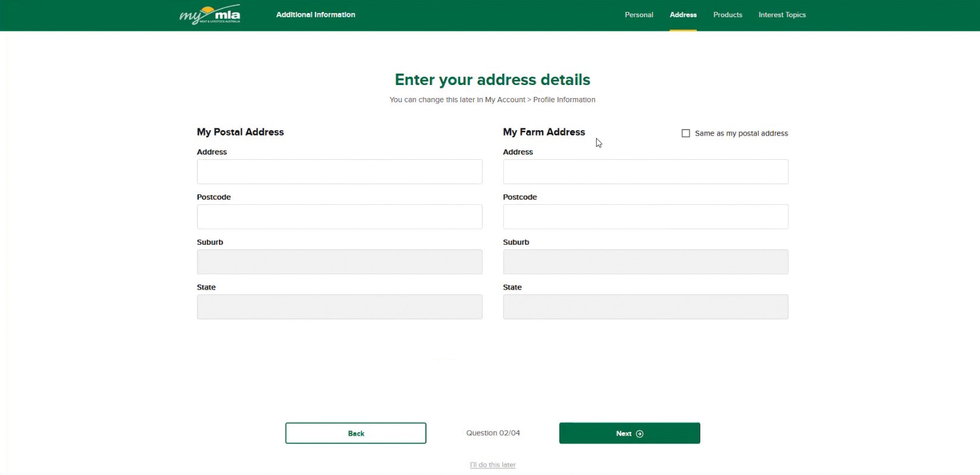Click the myMLA logo in header
The height and width of the screenshot is (475, 980).
click(x=210, y=15)
